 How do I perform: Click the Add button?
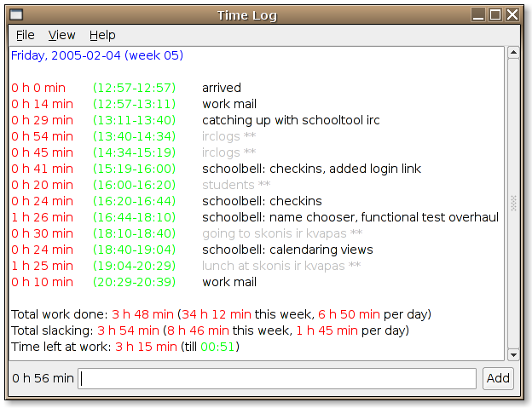pyautogui.click(x=498, y=378)
